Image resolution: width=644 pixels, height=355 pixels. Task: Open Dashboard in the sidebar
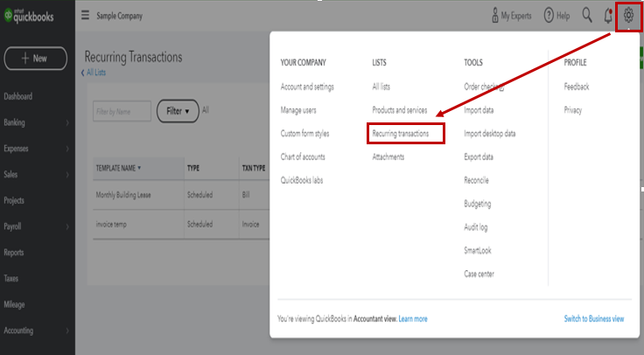18,96
